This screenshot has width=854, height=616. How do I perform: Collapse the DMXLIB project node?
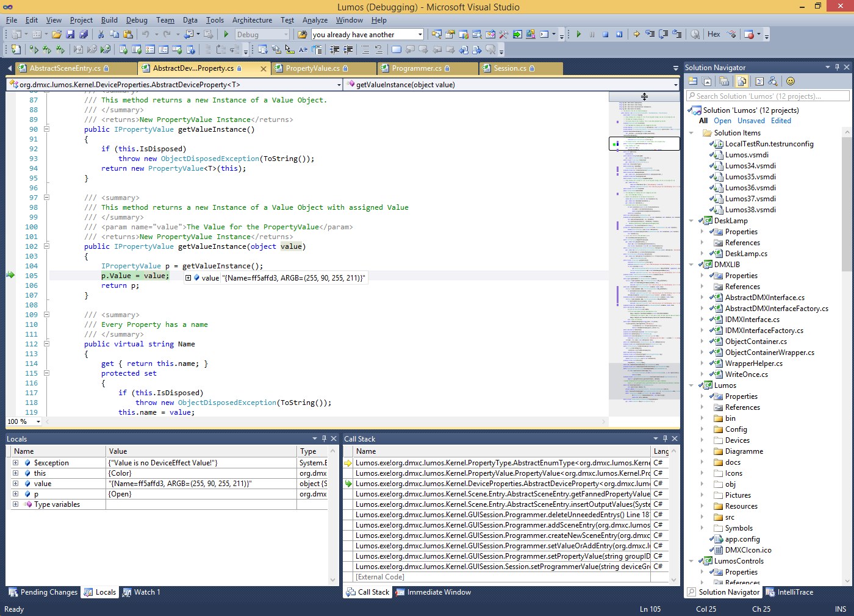click(x=691, y=265)
